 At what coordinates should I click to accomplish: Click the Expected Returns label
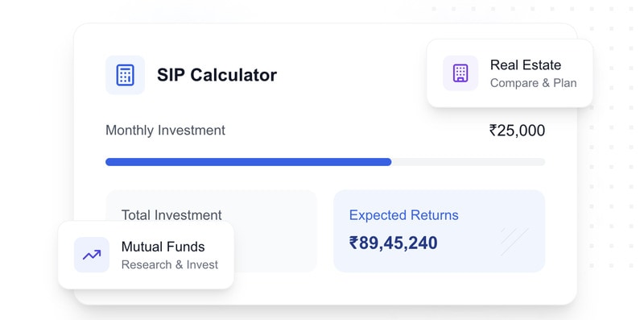pyautogui.click(x=404, y=215)
